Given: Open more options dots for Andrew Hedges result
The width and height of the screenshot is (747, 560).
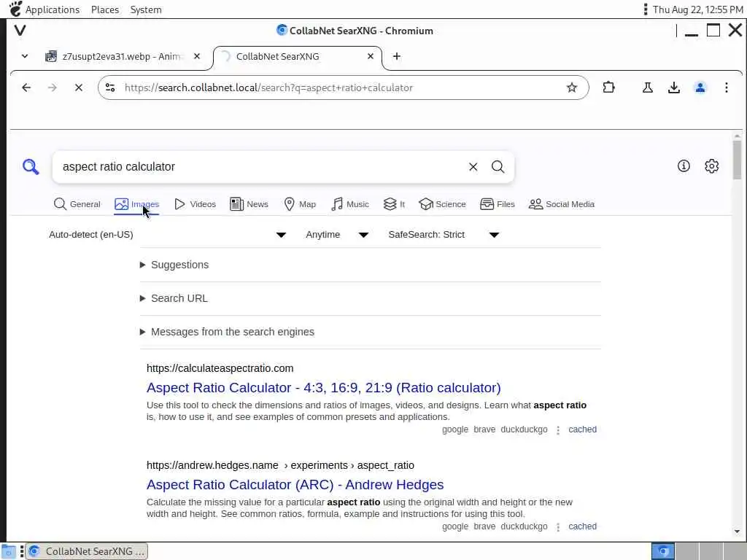Looking at the screenshot, I should pos(558,527).
